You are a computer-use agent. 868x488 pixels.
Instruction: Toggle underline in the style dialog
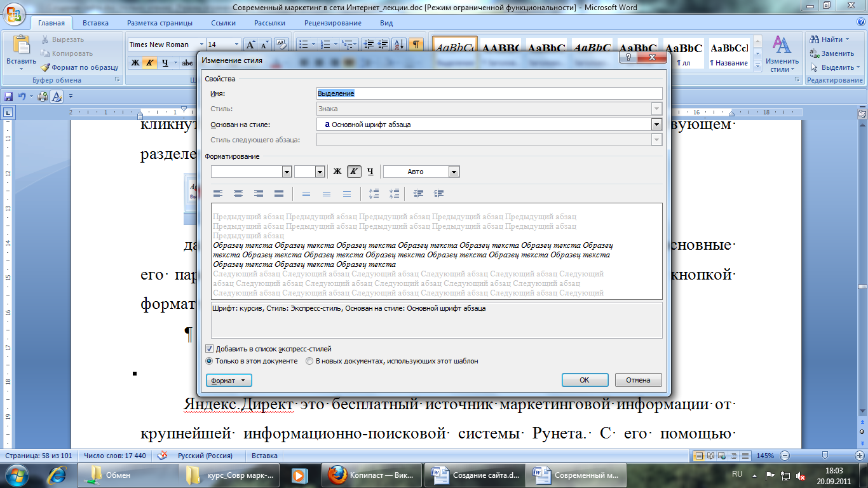coord(370,172)
